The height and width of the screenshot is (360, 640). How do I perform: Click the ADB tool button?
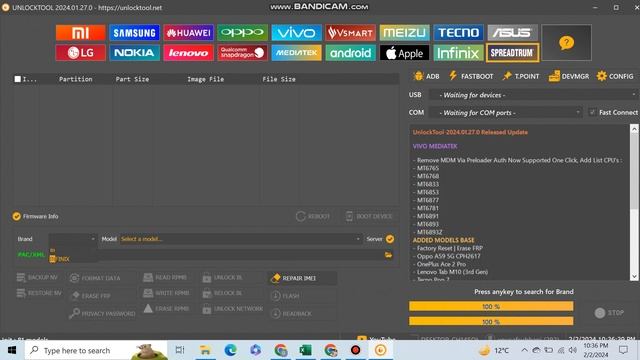tap(426, 76)
